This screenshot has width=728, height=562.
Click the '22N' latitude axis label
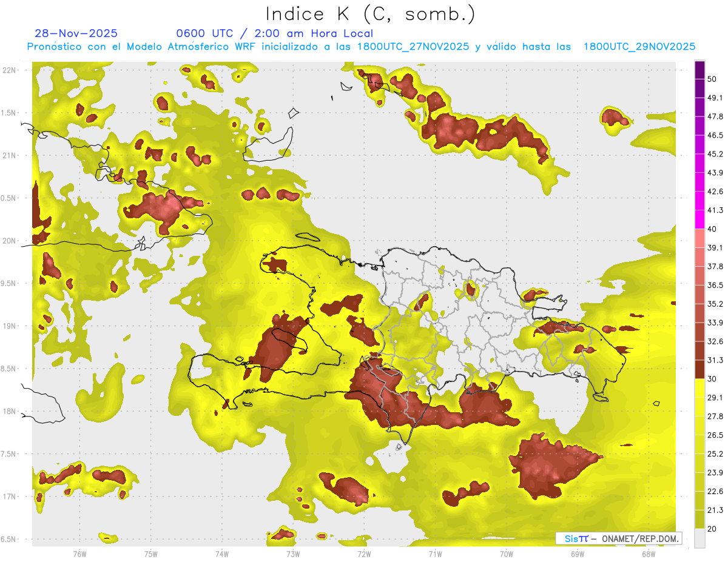click(8, 70)
